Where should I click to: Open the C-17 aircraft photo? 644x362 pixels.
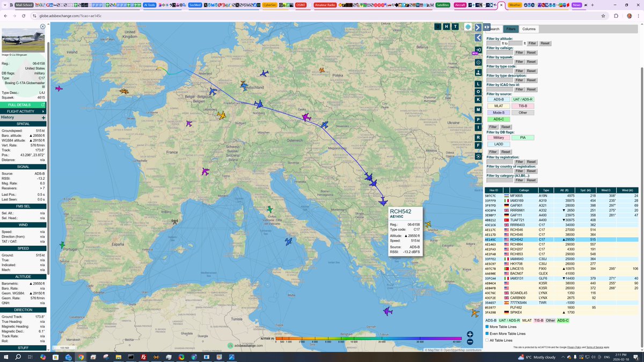(x=23, y=40)
